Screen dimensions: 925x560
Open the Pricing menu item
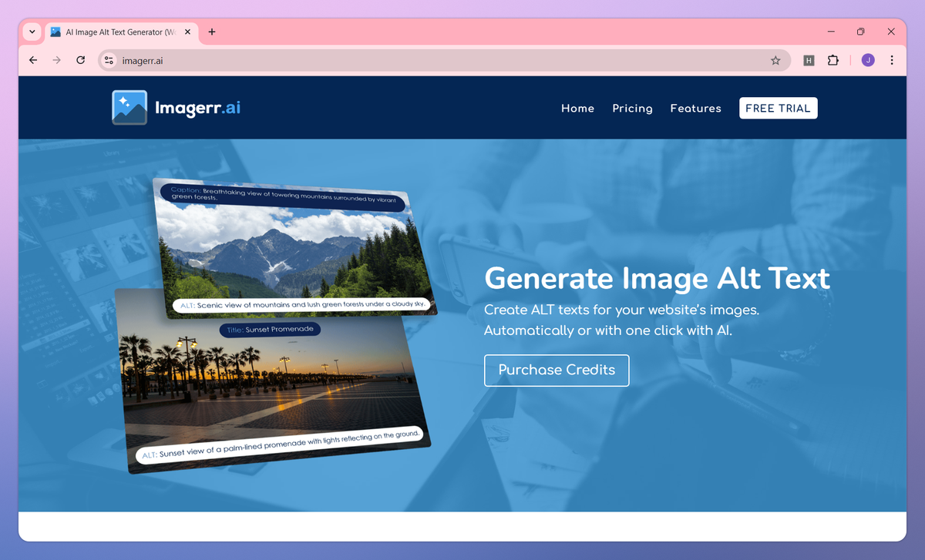pos(632,109)
